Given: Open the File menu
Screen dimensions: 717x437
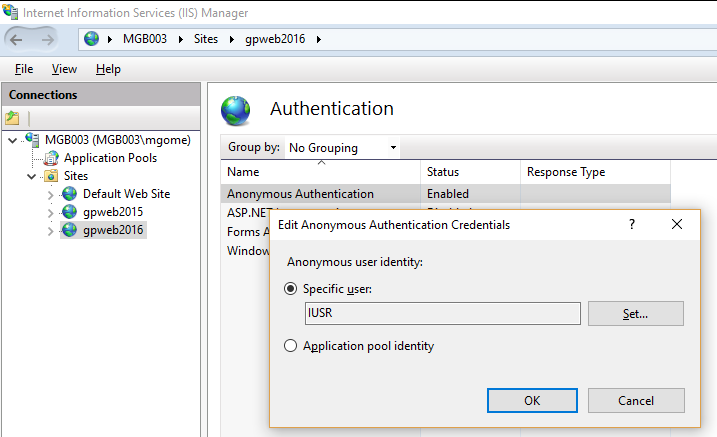Looking at the screenshot, I should pos(24,69).
